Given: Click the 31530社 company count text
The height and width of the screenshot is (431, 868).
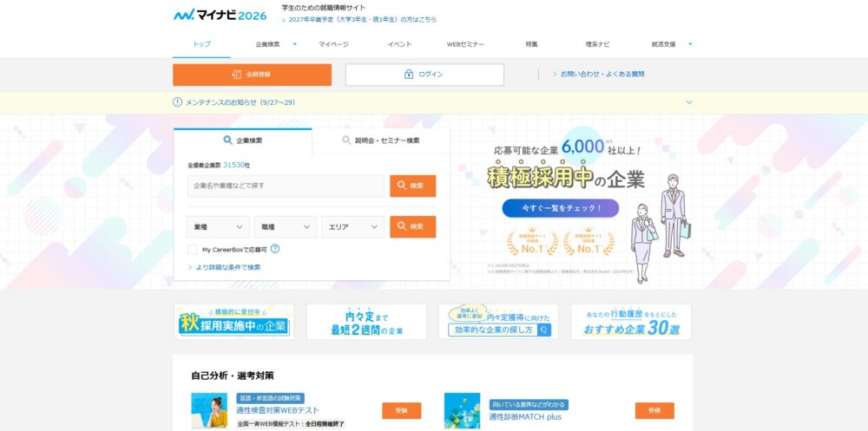Looking at the screenshot, I should 236,165.
